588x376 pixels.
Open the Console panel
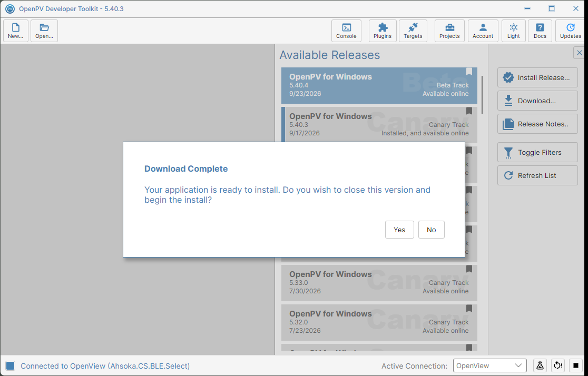[346, 31]
